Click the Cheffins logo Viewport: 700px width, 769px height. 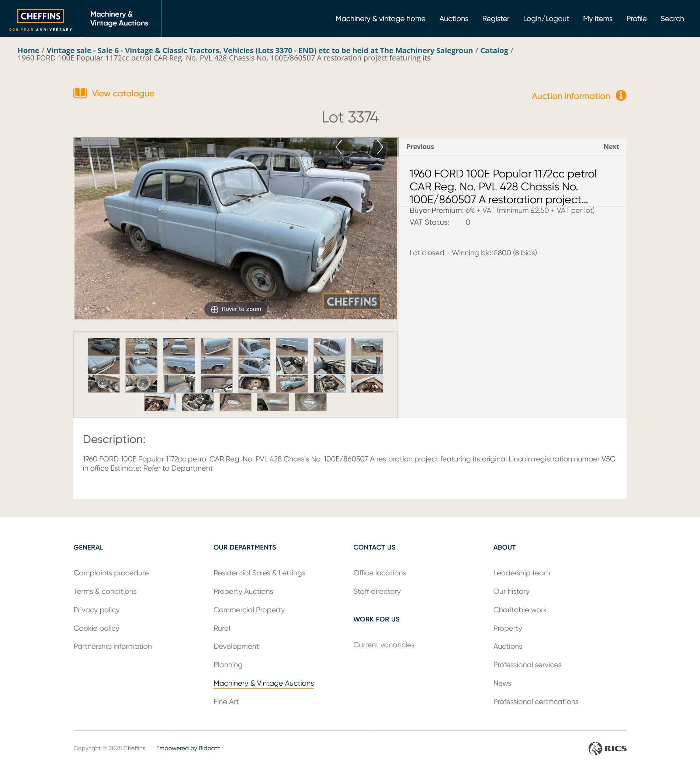click(x=41, y=16)
